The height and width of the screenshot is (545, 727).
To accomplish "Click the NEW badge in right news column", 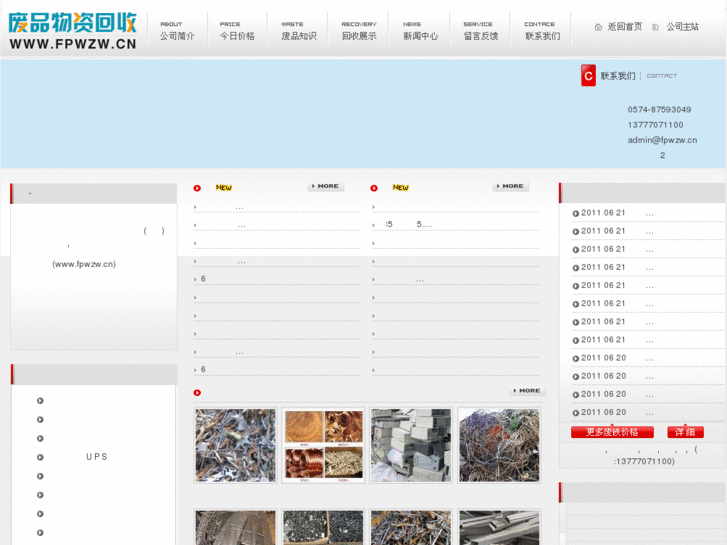I will 401,187.
